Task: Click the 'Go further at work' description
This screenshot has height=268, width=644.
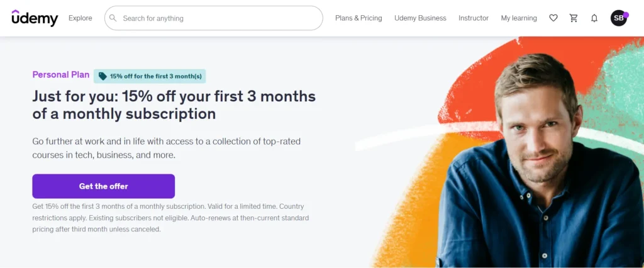Action: pos(167,148)
